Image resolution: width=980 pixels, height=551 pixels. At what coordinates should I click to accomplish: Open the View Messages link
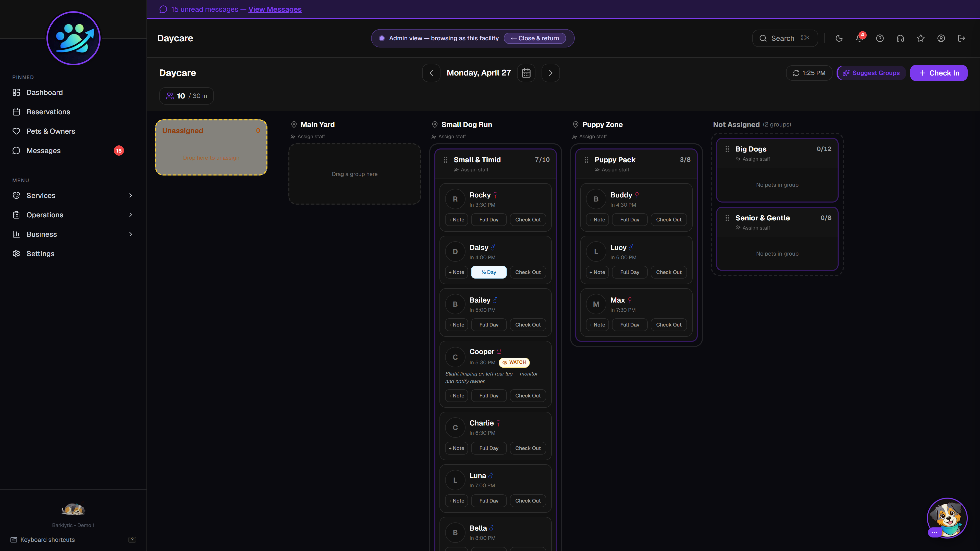(275, 9)
